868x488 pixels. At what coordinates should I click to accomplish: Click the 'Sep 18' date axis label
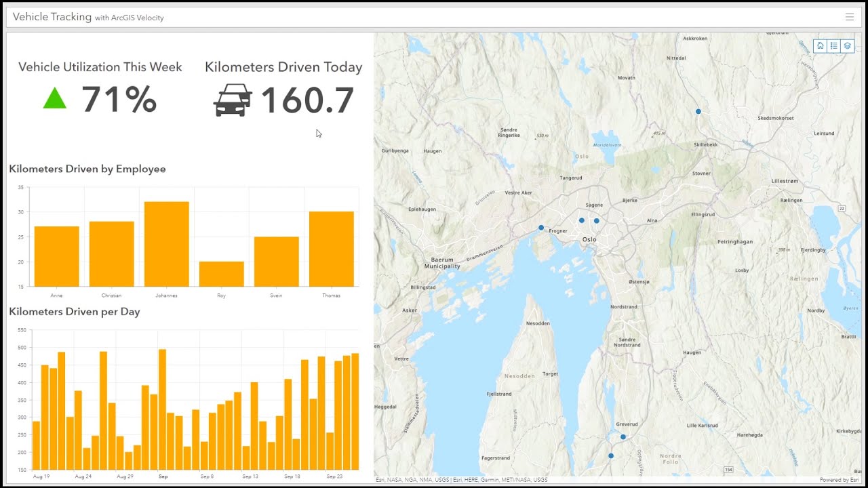(x=292, y=476)
